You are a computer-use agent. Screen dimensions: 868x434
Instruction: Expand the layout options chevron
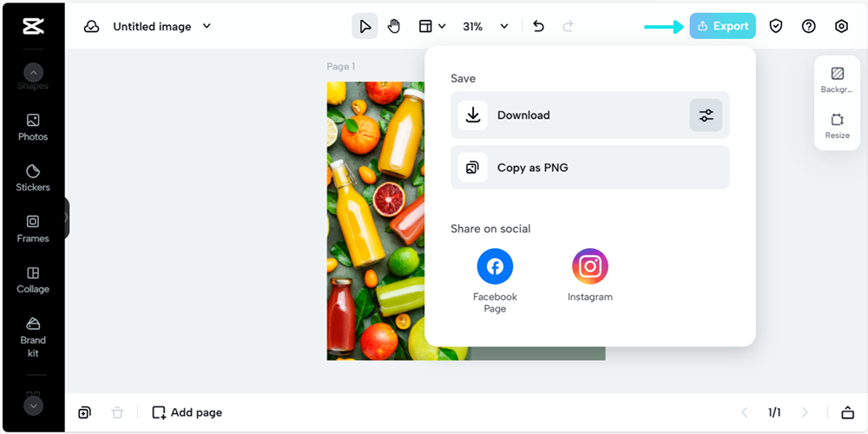point(442,26)
